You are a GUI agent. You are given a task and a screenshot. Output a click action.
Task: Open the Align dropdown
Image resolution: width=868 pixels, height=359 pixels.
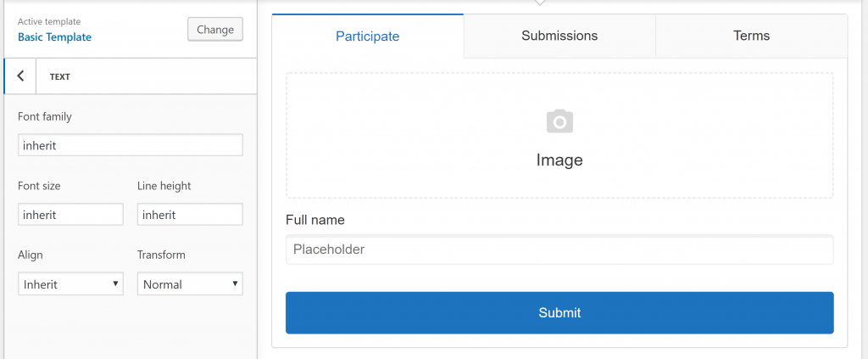tap(70, 283)
